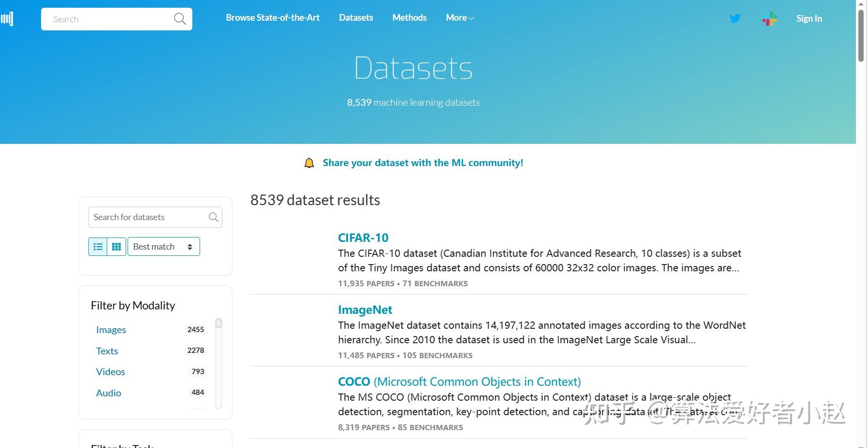Open the Best match sort dropdown
Viewport: 868px width, 448px height.
point(163,246)
